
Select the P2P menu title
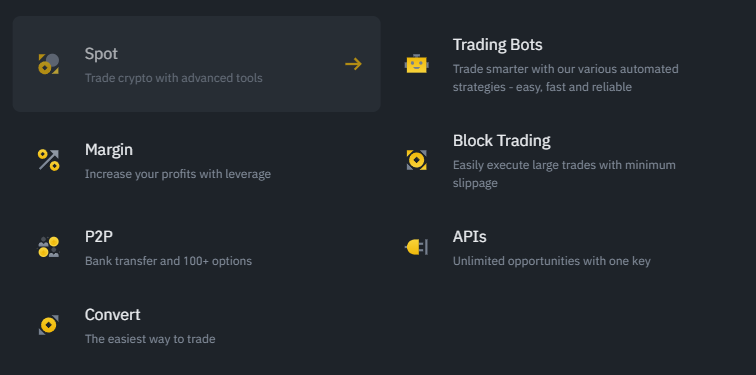pyautogui.click(x=99, y=237)
